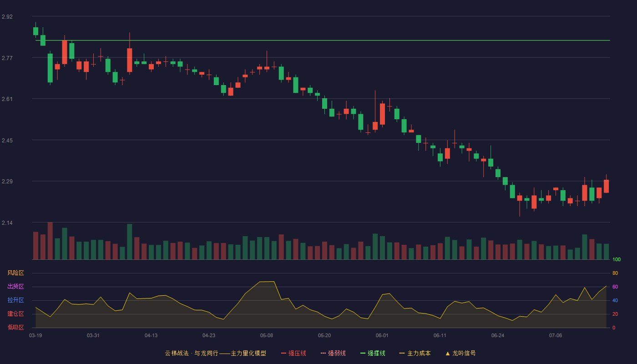The width and height of the screenshot is (637, 364).
Task: Click the 07-06 date axis label
Action: (556, 335)
